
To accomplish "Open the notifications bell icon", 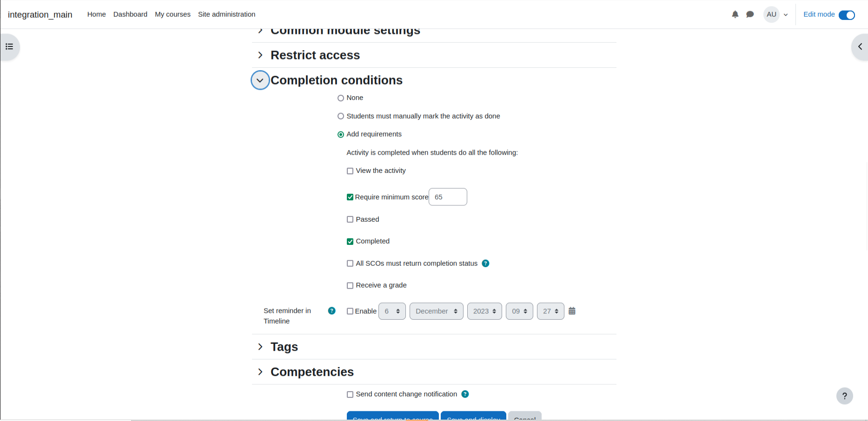I will tap(735, 14).
